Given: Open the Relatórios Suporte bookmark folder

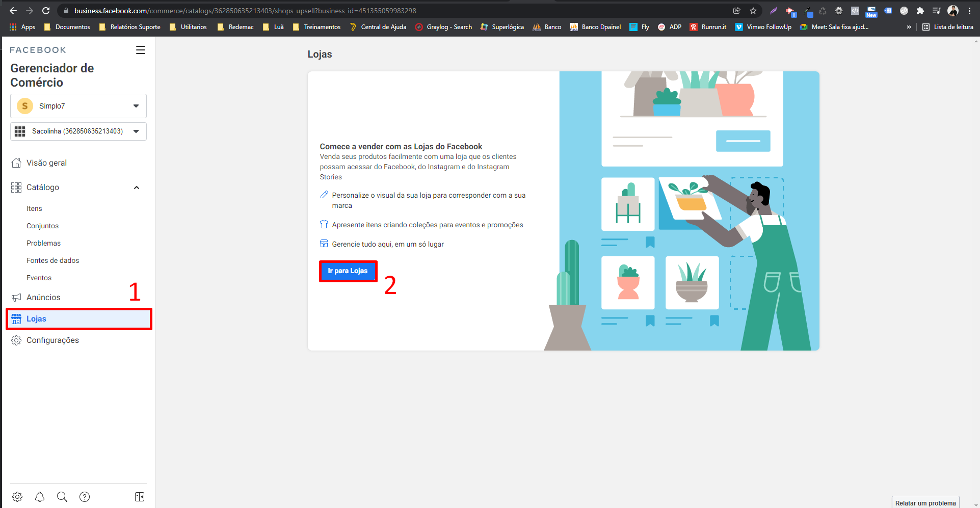Looking at the screenshot, I should 129,27.
